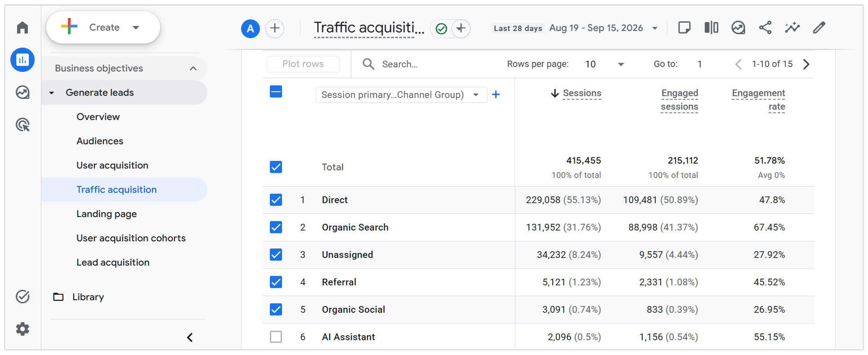Open the annotations note icon
This screenshot has height=355, width=868.
click(684, 28)
